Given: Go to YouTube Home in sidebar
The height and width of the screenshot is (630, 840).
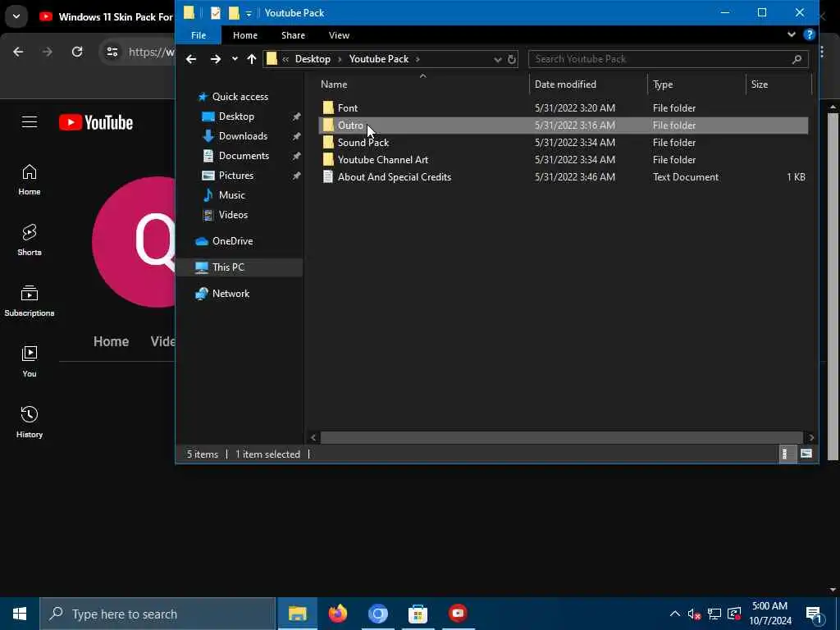Looking at the screenshot, I should [x=30, y=180].
